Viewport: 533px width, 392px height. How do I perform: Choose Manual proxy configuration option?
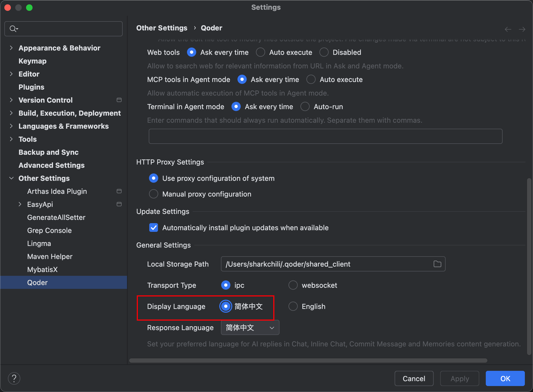[x=154, y=194]
